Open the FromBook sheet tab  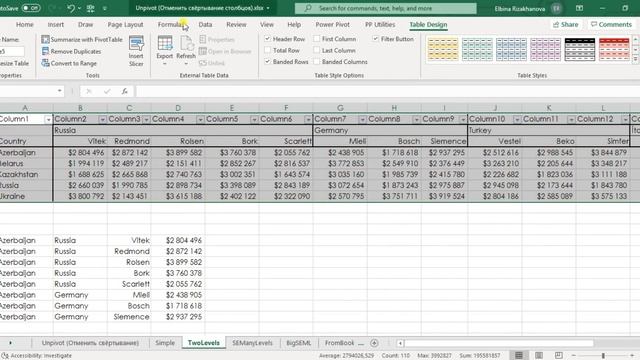click(x=340, y=343)
